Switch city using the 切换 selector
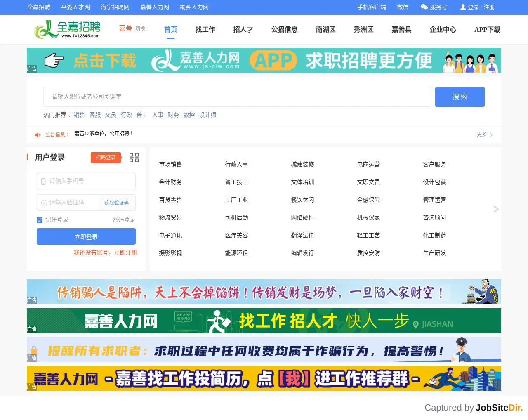The width and height of the screenshot is (528, 420). pyautogui.click(x=140, y=29)
